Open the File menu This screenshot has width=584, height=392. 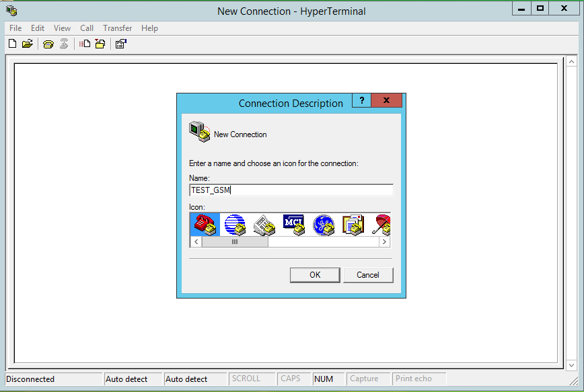(15, 28)
